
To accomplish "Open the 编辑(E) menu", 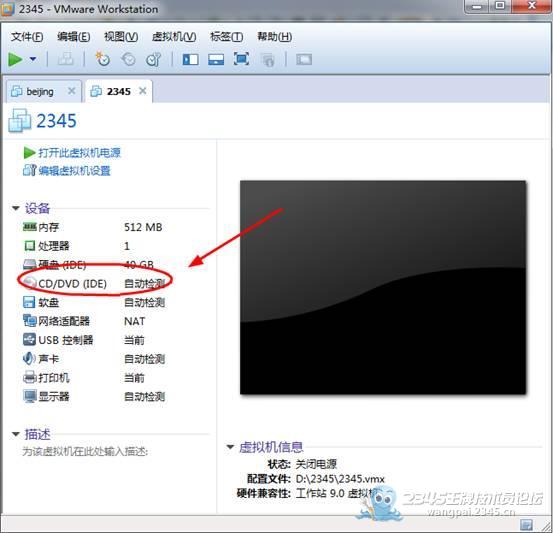I will click(x=73, y=36).
